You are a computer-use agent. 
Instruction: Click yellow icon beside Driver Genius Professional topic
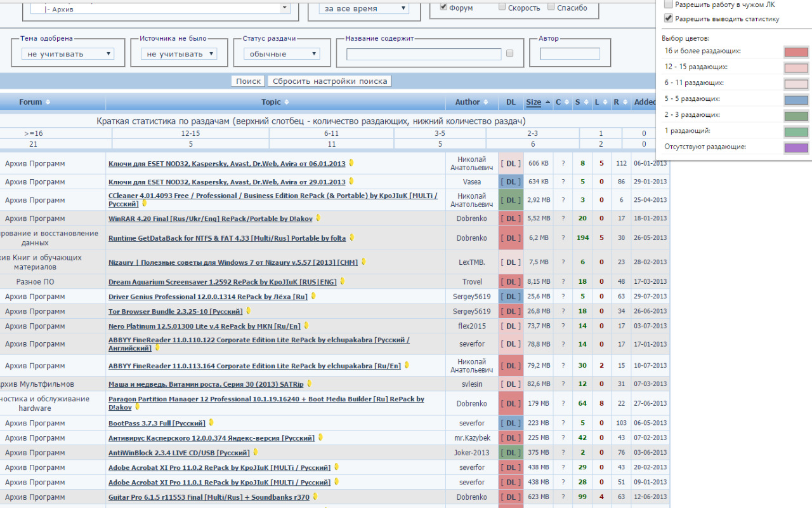tap(313, 296)
